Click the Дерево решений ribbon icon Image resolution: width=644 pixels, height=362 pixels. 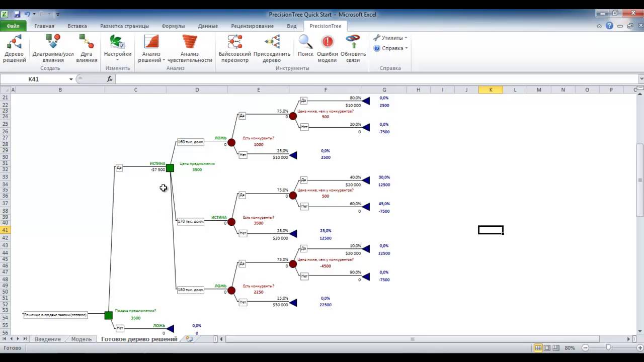[x=14, y=49]
